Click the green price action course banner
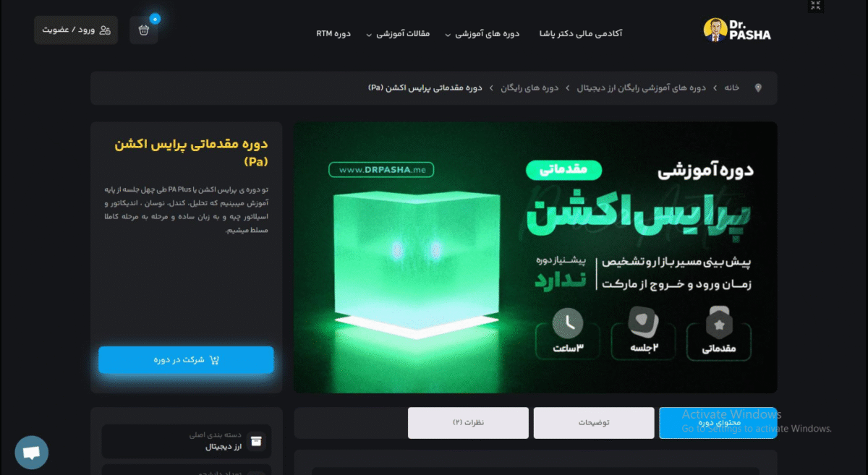This screenshot has height=475, width=868. (x=535, y=257)
